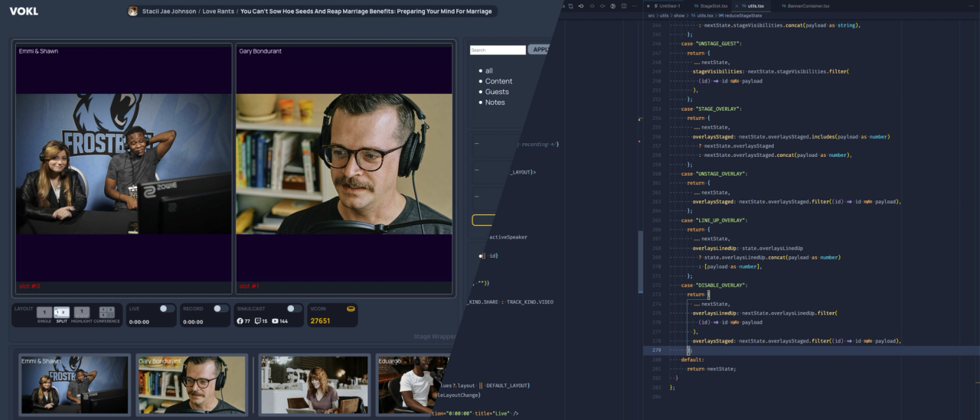Click the VCOIN gold coin icon
980x420 pixels.
(x=351, y=309)
